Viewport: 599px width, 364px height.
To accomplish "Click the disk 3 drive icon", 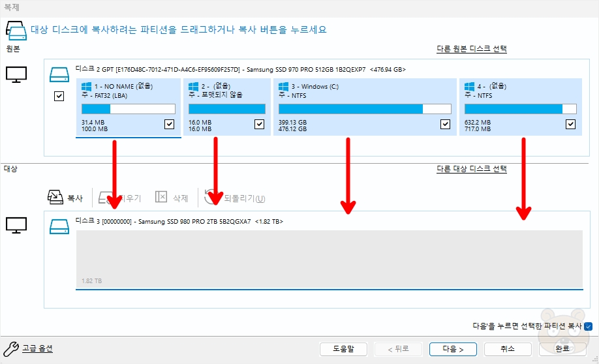I will coord(59,226).
